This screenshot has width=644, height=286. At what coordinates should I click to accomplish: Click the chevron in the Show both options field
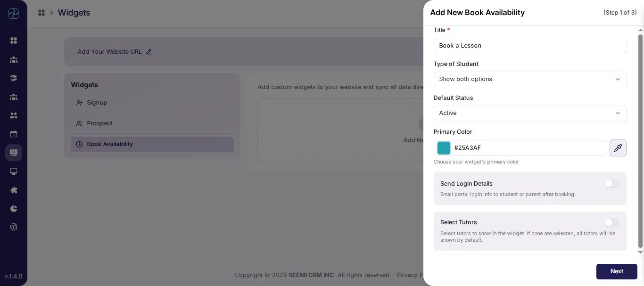point(618,79)
